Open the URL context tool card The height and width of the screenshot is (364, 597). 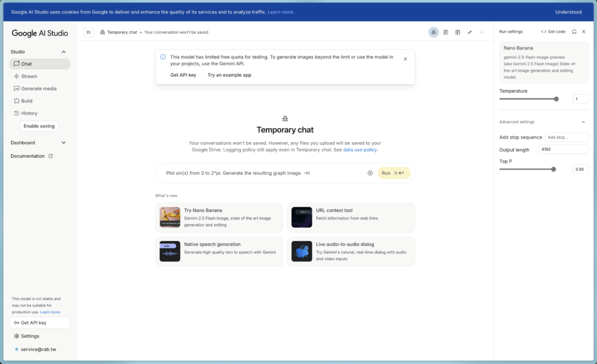click(350, 217)
